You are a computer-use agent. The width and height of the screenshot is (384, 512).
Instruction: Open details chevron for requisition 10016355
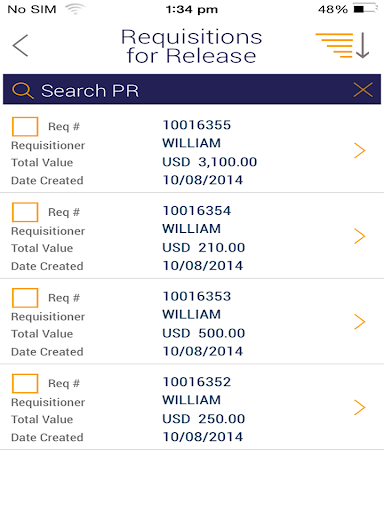(360, 150)
